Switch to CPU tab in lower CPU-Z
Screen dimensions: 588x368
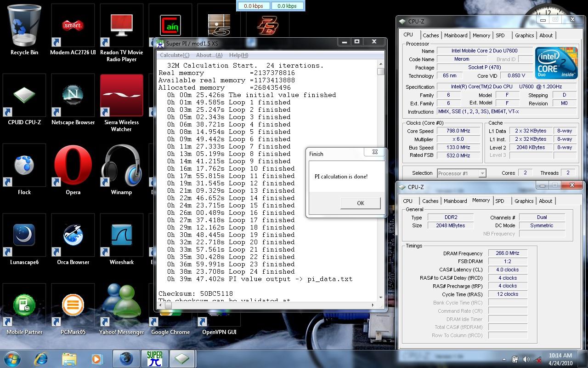(408, 201)
